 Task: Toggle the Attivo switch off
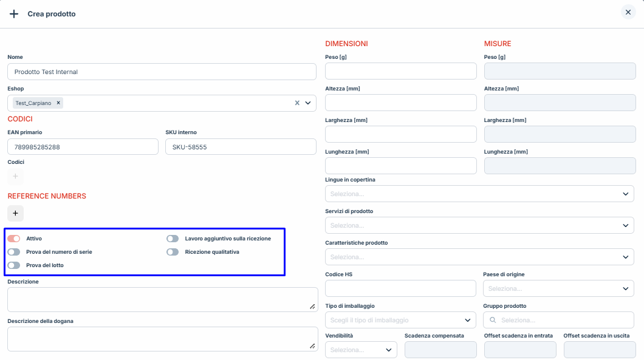coord(14,239)
